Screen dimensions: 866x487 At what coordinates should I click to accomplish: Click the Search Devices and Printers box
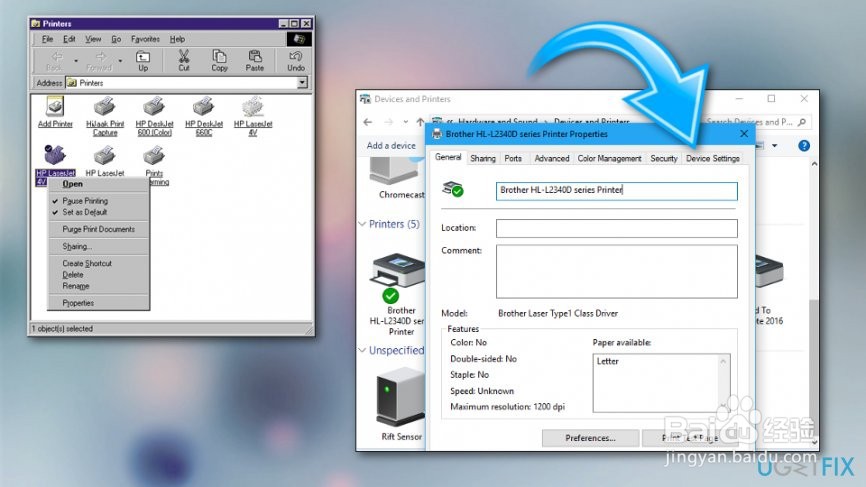point(757,122)
